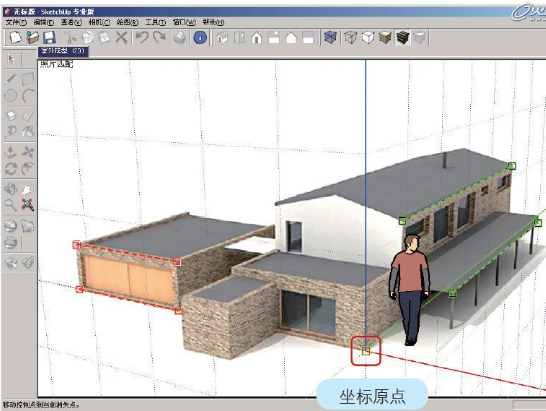Pick the Paint Bucket tool

point(28,132)
